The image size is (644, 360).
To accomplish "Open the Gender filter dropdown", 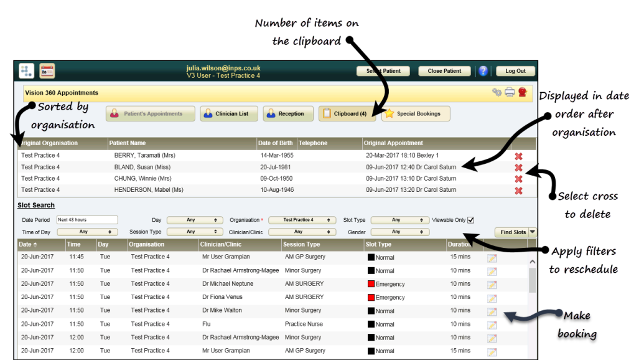I will 396,232.
